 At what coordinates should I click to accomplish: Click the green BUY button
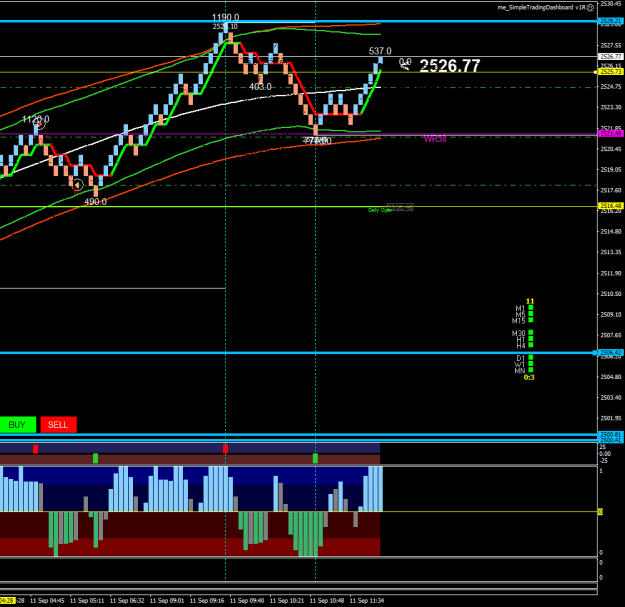(18, 424)
